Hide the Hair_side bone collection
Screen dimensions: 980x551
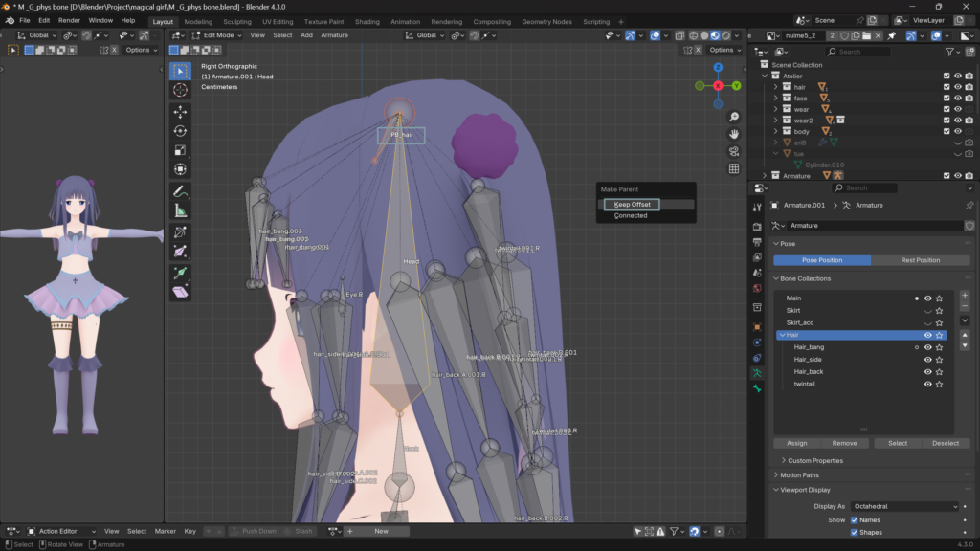click(927, 359)
